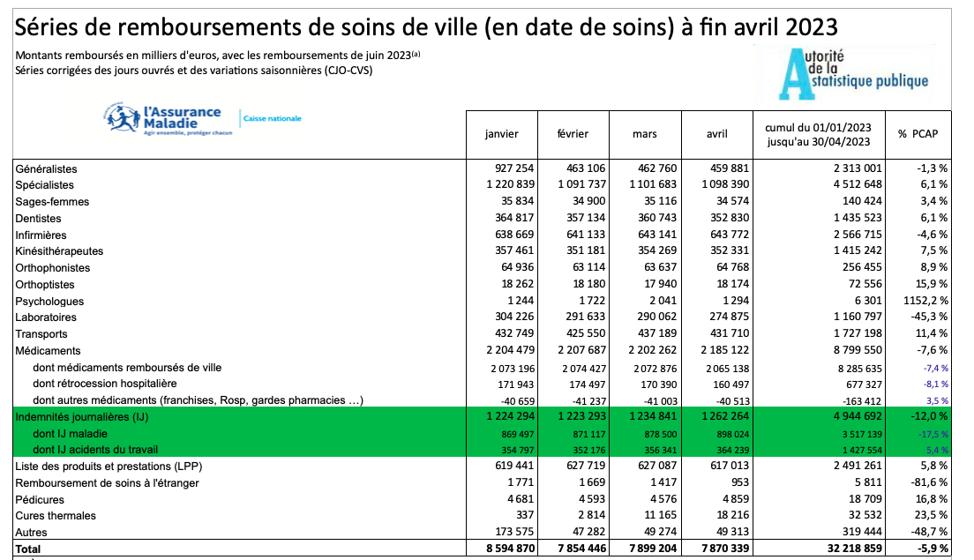This screenshot has width=974, height=560.
Task: Click the 'Dentistes' row label
Action: pyautogui.click(x=38, y=219)
